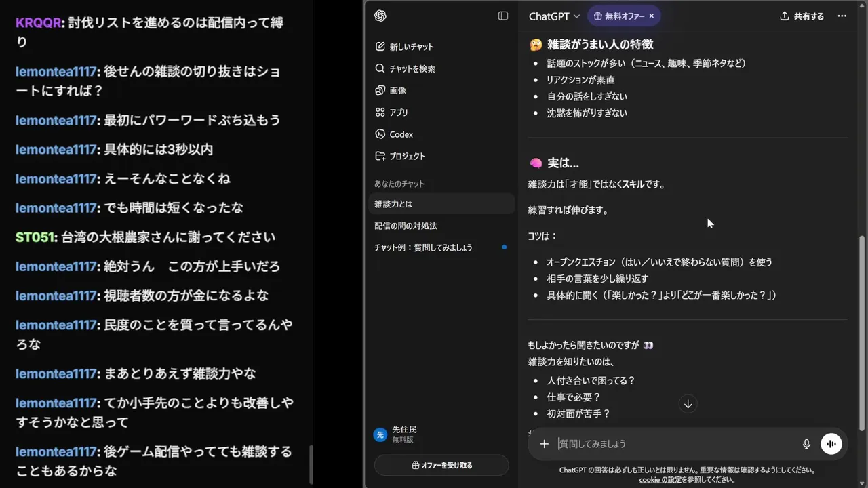This screenshot has height=488, width=868.
Task: Click the image icon beside 画像
Action: pos(380,90)
